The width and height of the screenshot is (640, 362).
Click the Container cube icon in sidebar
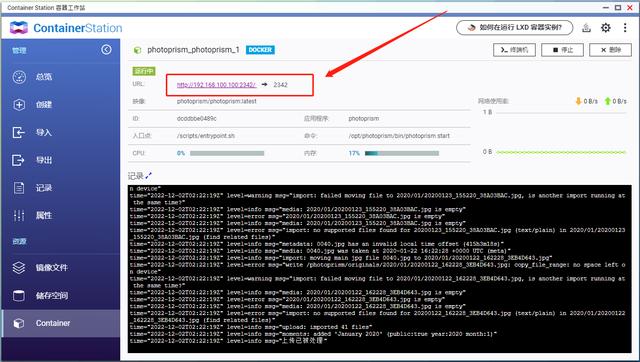19,323
